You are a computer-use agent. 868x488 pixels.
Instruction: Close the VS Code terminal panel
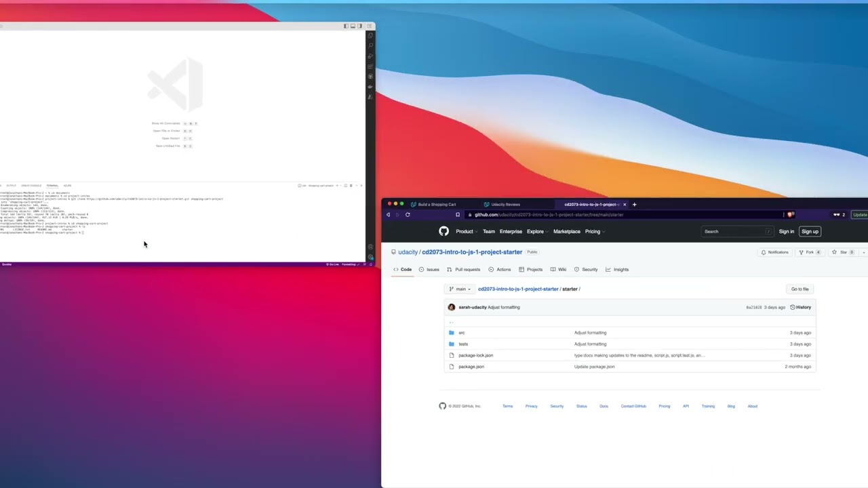361,185
